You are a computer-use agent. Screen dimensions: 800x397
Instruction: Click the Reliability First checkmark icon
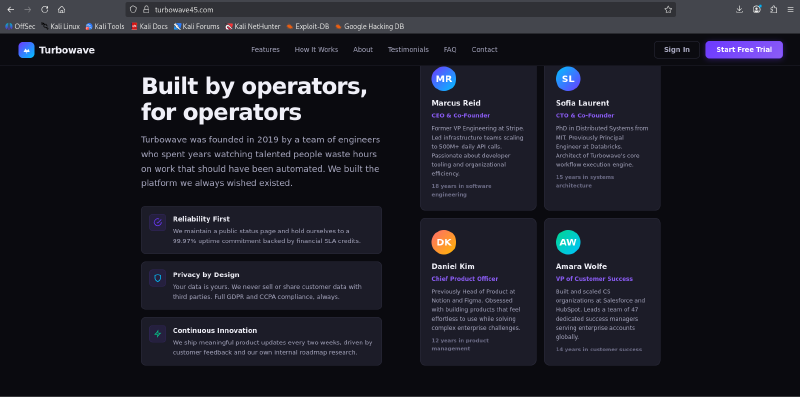[158, 222]
